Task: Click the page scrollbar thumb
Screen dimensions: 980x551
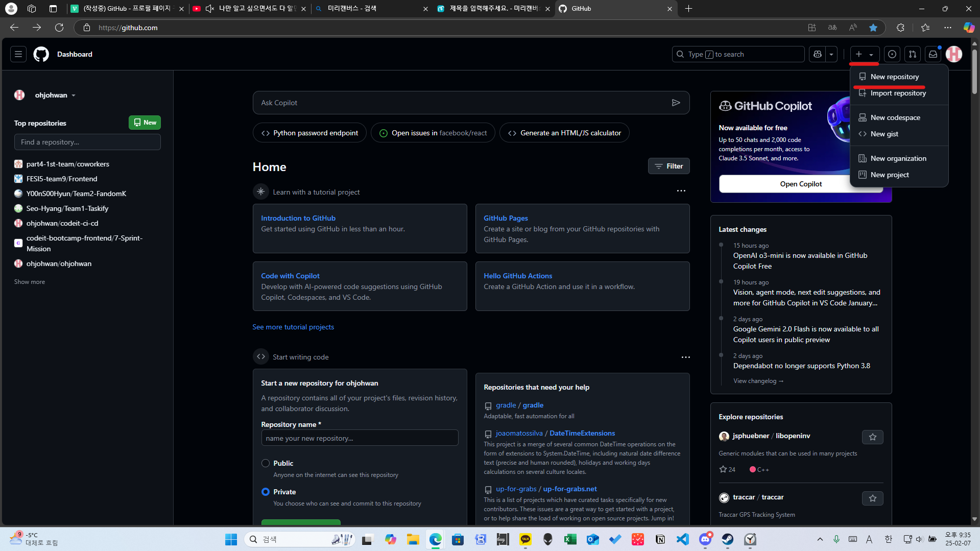Action: [974, 71]
